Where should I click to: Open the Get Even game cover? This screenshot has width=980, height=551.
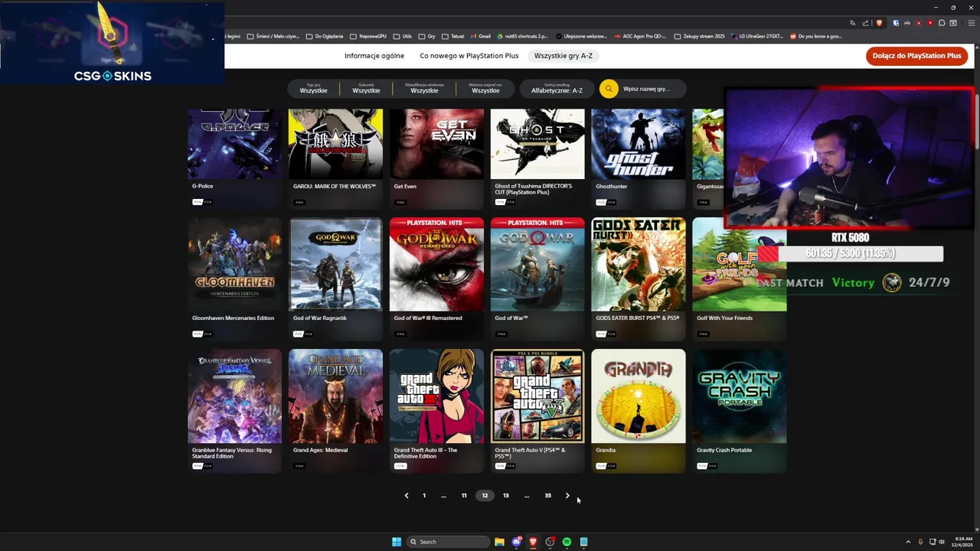point(436,144)
